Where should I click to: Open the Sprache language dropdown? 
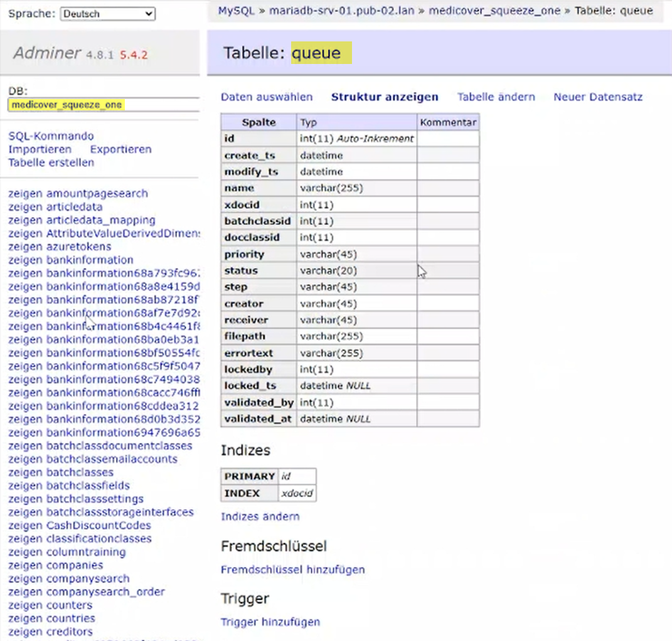pyautogui.click(x=107, y=13)
